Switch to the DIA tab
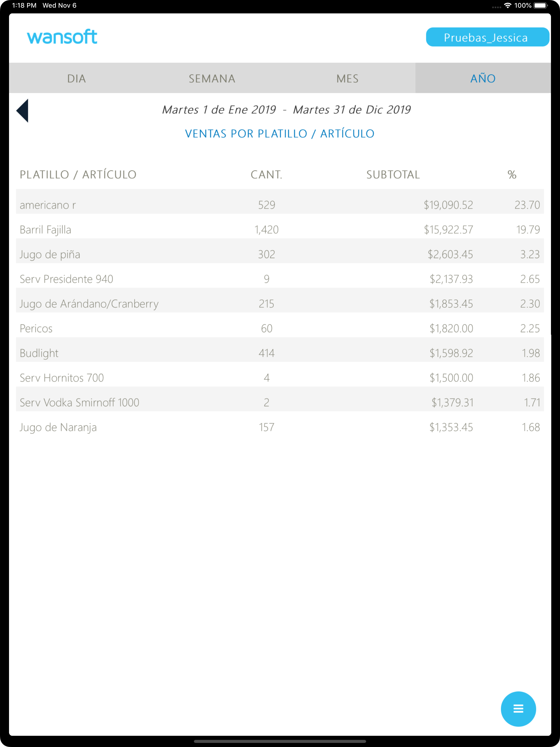The image size is (560, 747). click(77, 78)
